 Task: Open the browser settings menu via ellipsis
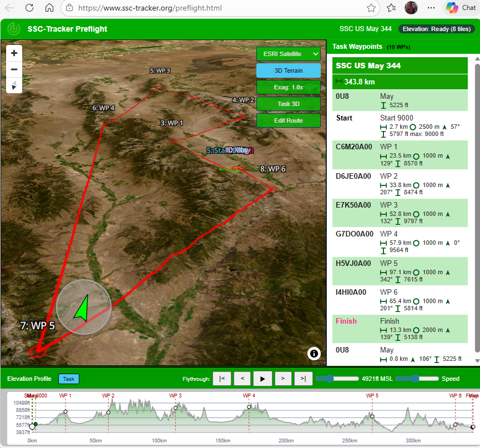tap(431, 8)
